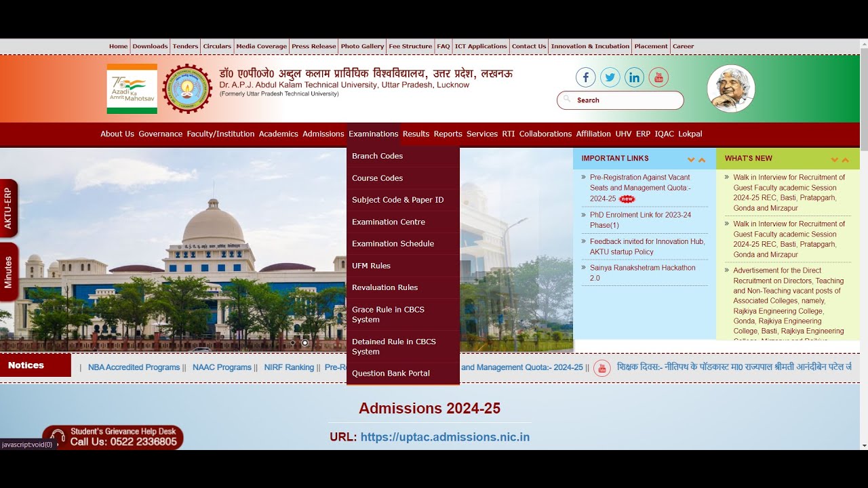Expand the Admissions nav menu
This screenshot has width=868, height=488.
[x=323, y=134]
